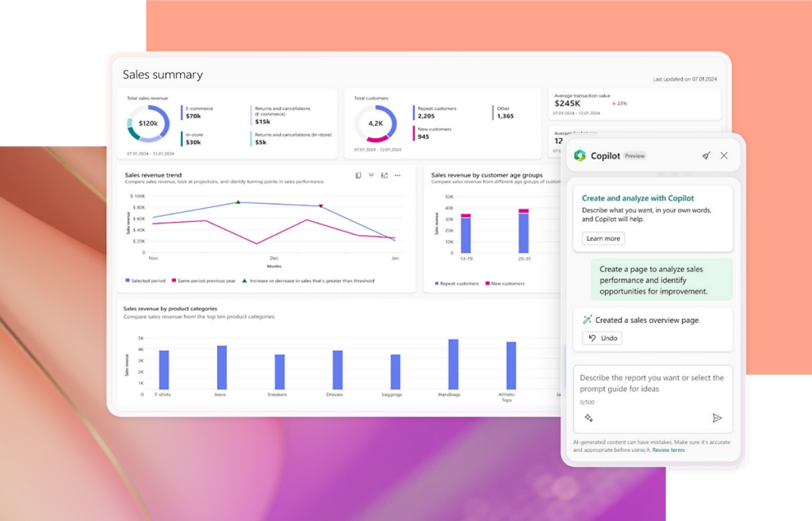
Task: Select the Handbags bar in product categories
Action: (x=454, y=364)
